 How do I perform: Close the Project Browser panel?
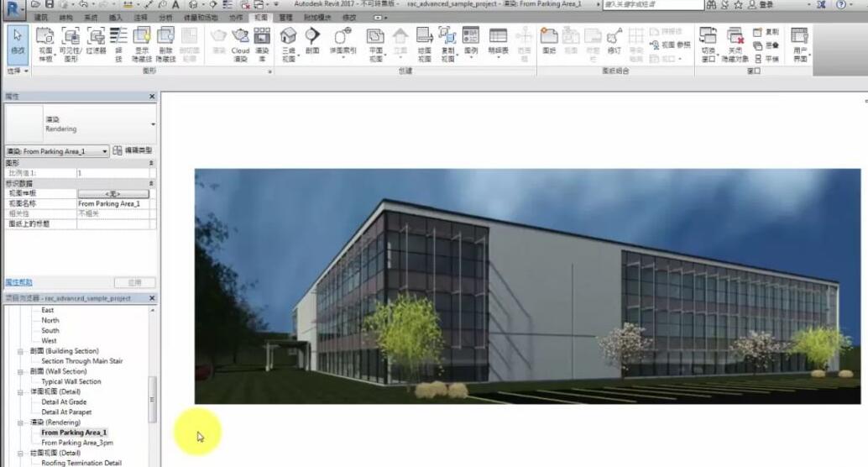click(x=152, y=298)
